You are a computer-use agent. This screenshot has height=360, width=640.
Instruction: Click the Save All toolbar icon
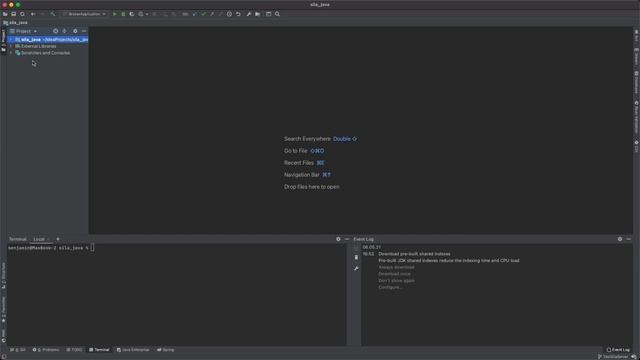pos(13,14)
